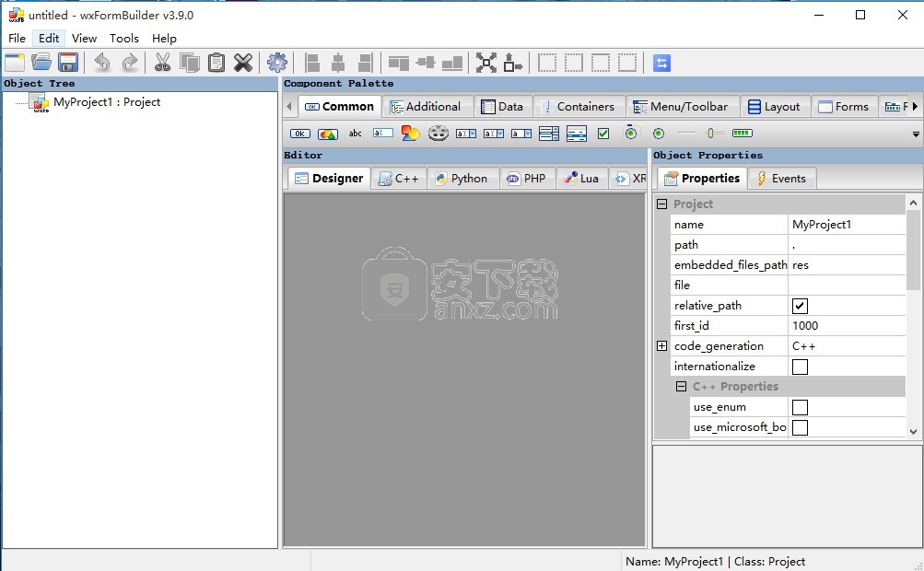This screenshot has height=571, width=924.
Task: Center horizontally with the toolbar icon
Action: pos(338,63)
